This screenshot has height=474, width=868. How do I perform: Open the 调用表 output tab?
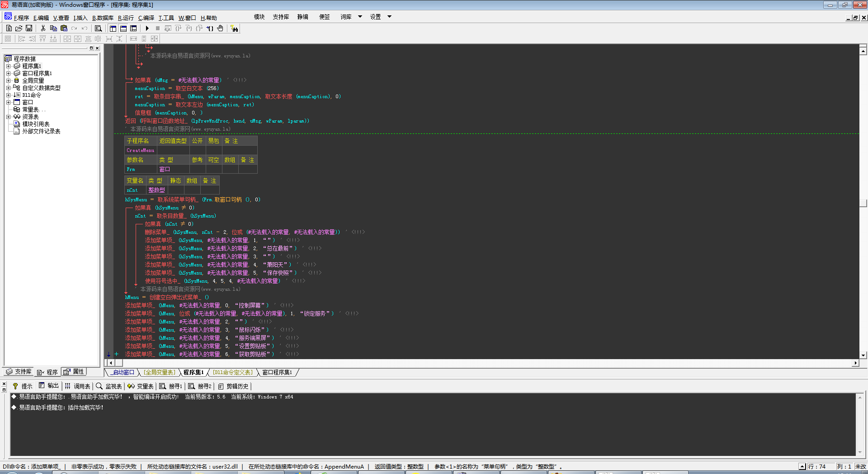pos(77,386)
